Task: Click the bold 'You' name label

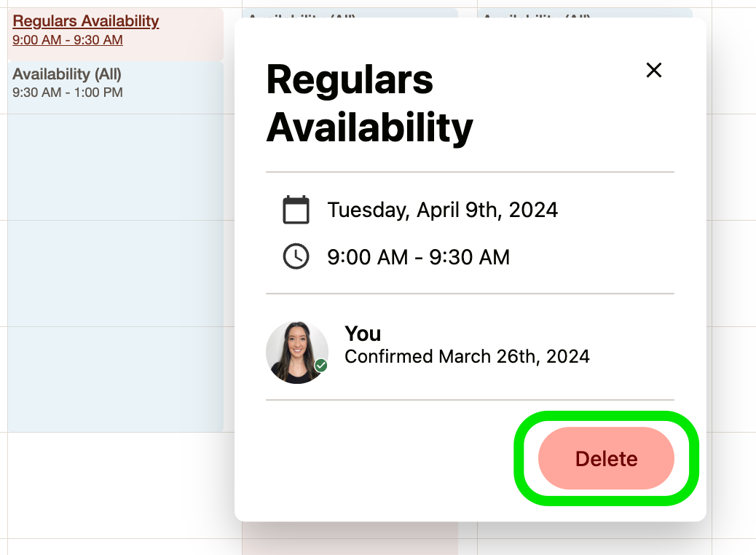Action: coord(363,334)
